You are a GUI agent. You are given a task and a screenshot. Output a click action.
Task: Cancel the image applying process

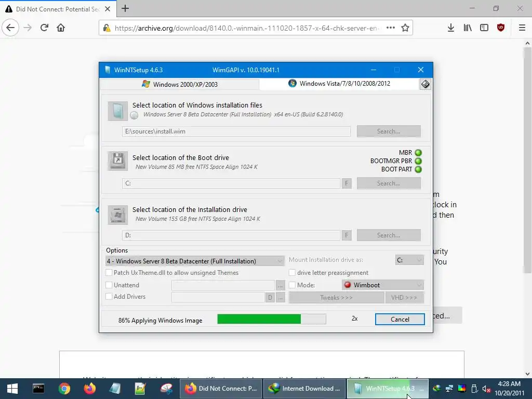[x=400, y=320]
